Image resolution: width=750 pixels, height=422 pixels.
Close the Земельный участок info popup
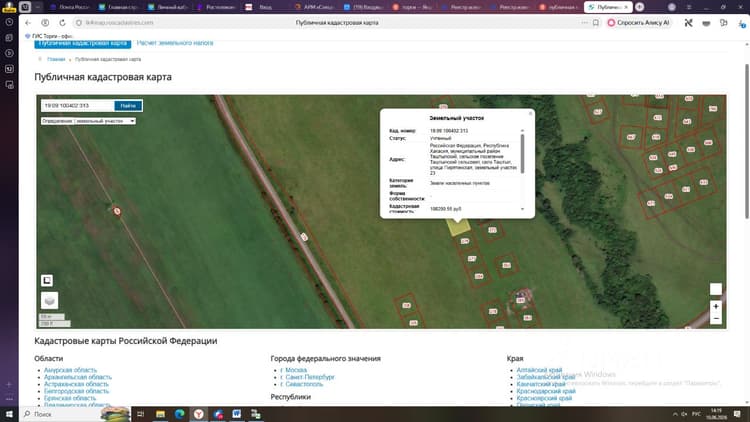pyautogui.click(x=530, y=113)
